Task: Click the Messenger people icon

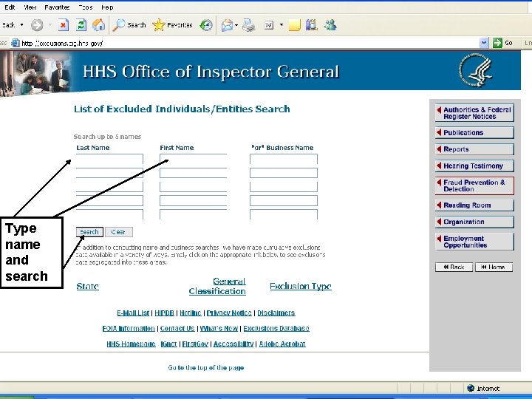Action: 330,25
